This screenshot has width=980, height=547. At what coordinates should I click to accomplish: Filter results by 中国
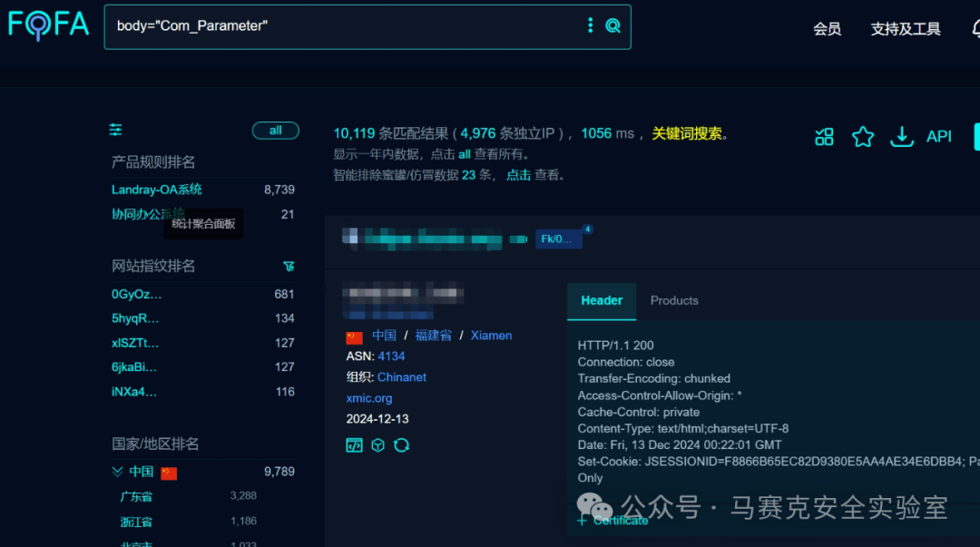click(142, 472)
